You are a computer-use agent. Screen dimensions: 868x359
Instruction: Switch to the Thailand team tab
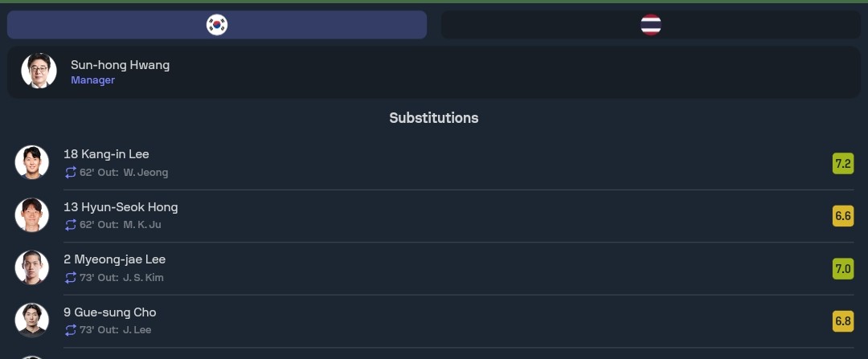(650, 25)
